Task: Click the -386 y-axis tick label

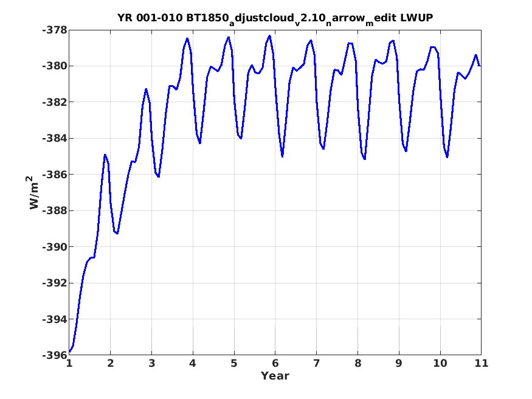Action: click(x=55, y=175)
